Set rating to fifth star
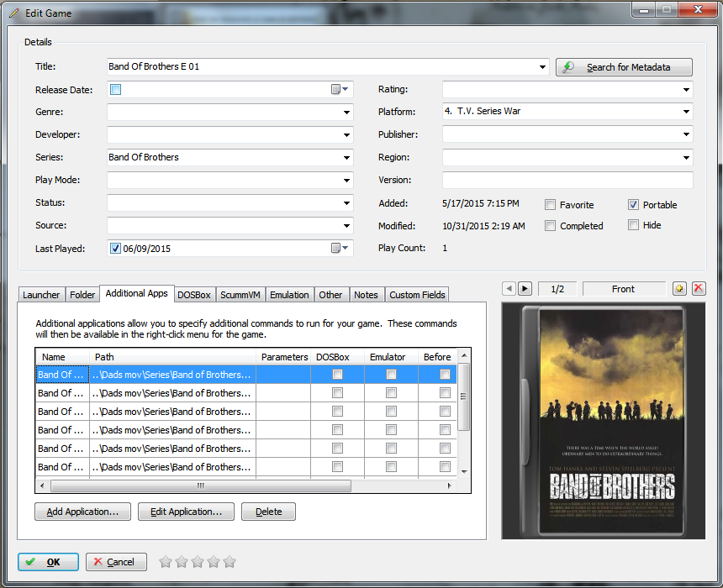This screenshot has width=723, height=588. pos(230,562)
